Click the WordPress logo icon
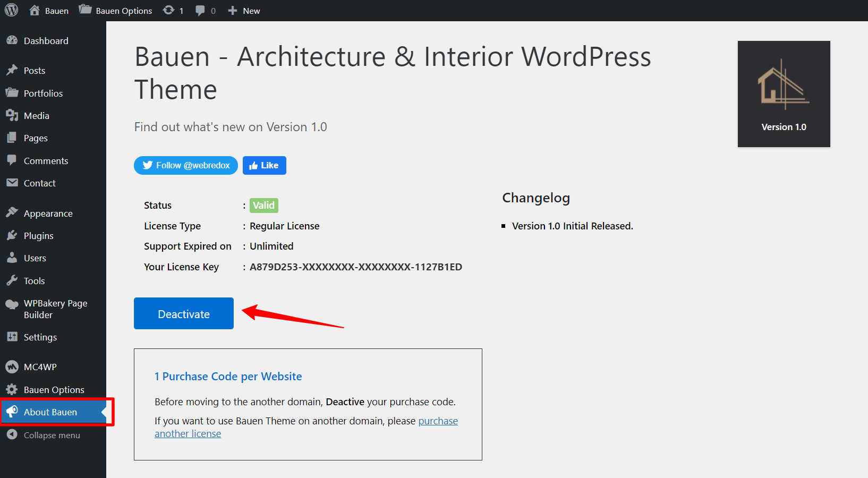868x478 pixels. [x=11, y=10]
